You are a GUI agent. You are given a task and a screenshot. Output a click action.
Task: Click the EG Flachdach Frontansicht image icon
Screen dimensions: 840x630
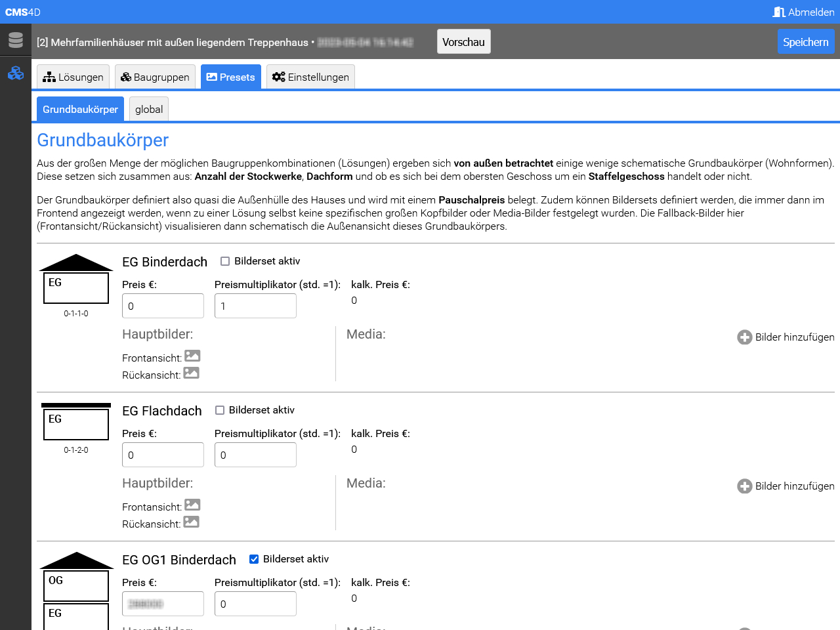click(x=192, y=505)
